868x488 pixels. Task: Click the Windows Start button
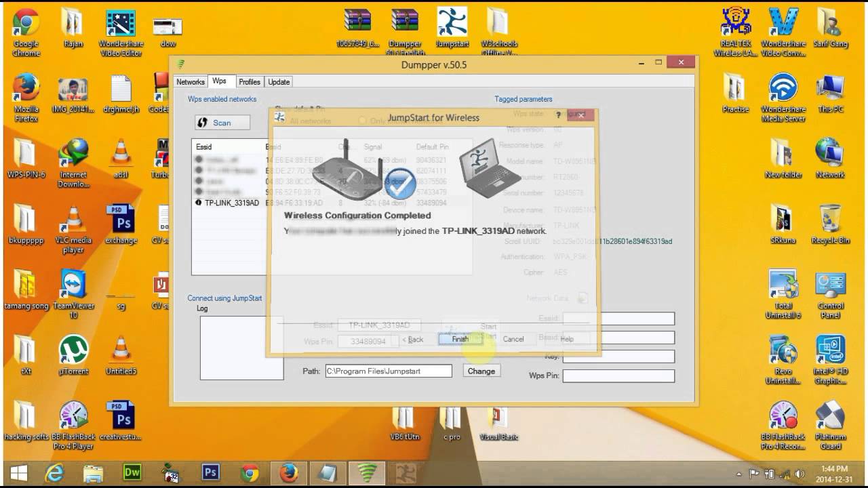(18, 473)
